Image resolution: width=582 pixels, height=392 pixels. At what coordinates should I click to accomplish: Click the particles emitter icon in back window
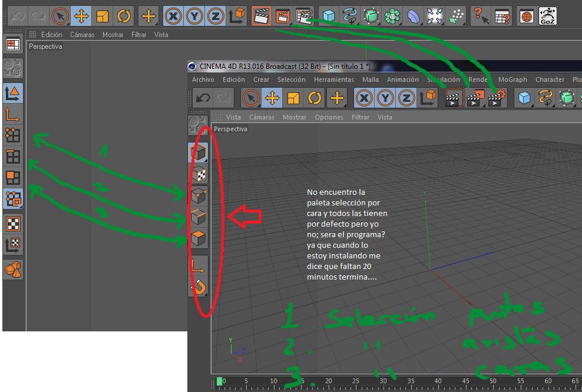coord(456,16)
